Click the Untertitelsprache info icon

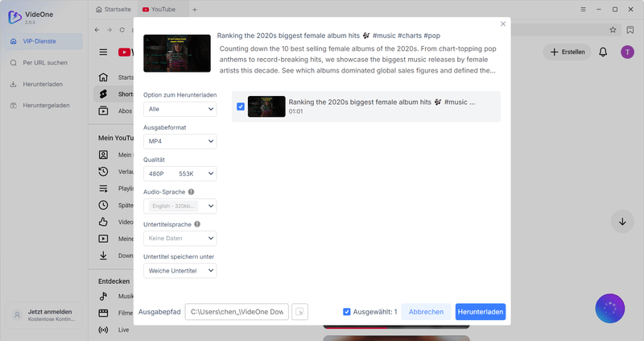(197, 224)
